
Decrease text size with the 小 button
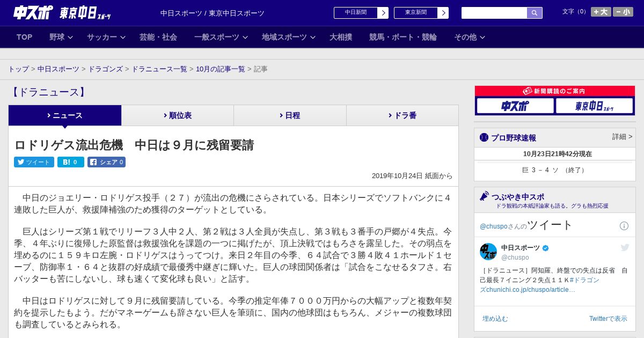(x=623, y=12)
